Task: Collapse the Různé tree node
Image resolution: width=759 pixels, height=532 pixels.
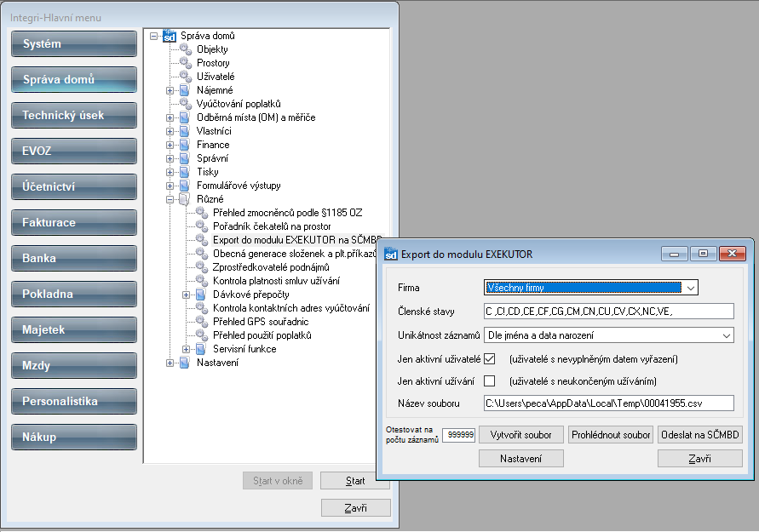Action: tap(170, 199)
